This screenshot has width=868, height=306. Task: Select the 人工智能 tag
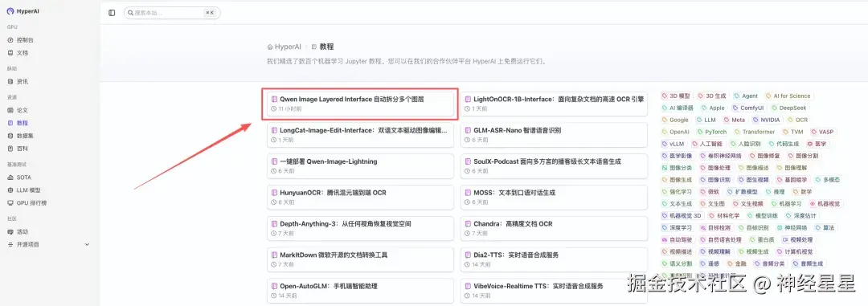tap(707, 144)
